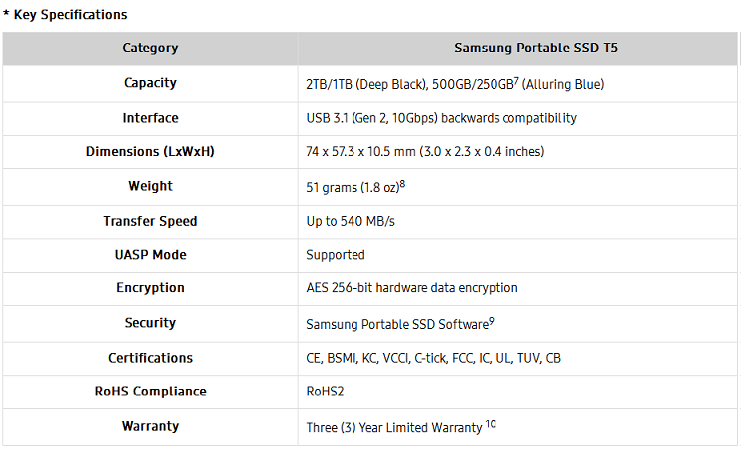
Task: Click the "Dimensions (LxWxH)" row label
Action: 150,152
